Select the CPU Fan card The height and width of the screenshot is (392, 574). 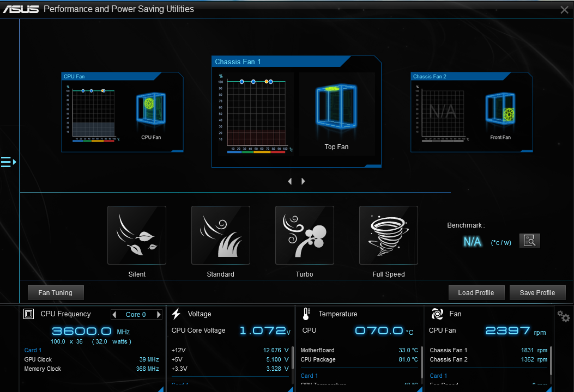[x=122, y=112]
